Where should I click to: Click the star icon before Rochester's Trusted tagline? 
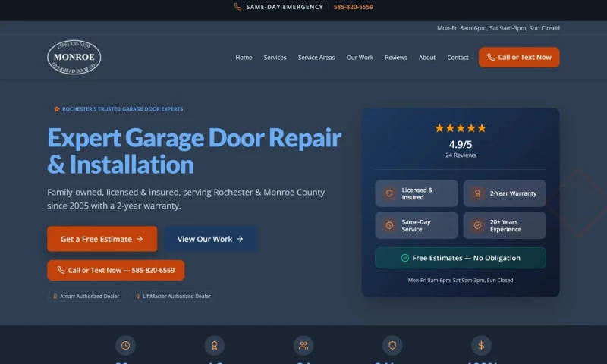(57, 109)
